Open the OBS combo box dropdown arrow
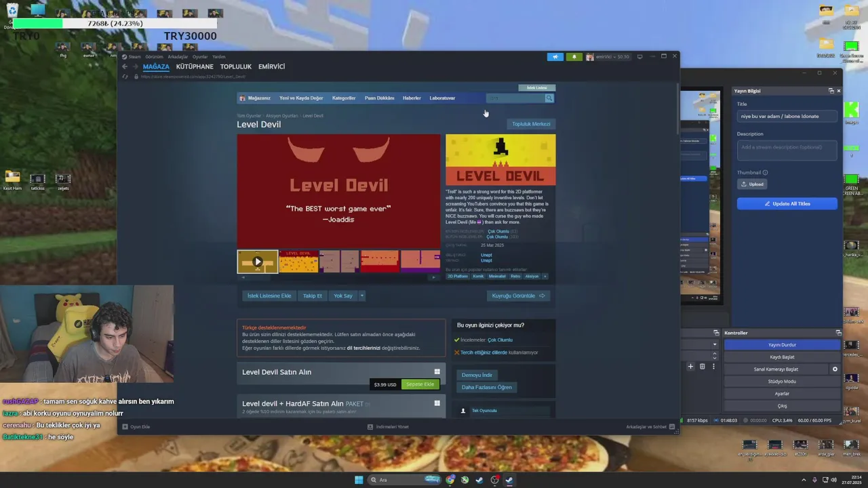Viewport: 868px width, 488px height. click(714, 344)
